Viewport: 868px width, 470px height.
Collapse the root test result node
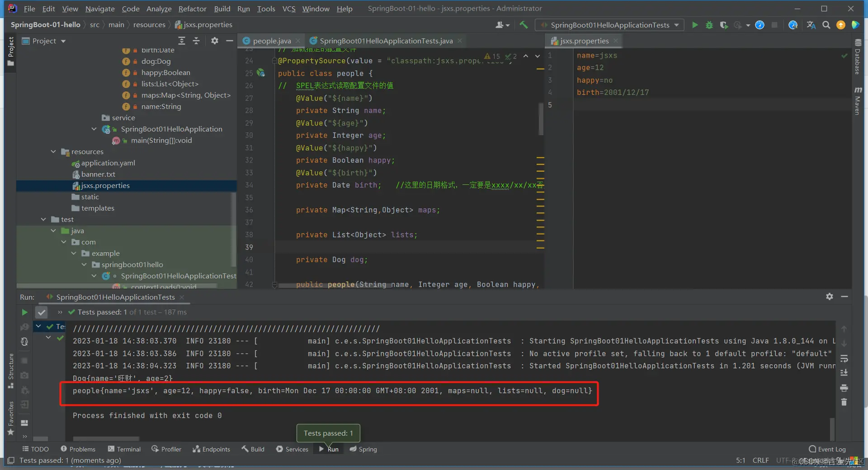coord(38,326)
